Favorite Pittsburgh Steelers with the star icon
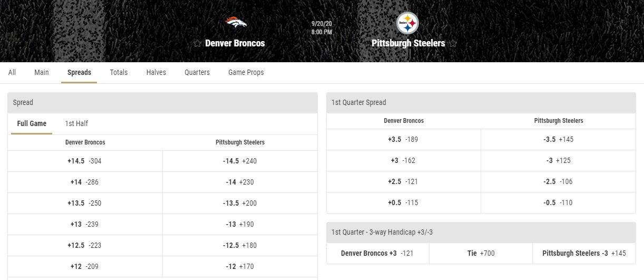 453,43
